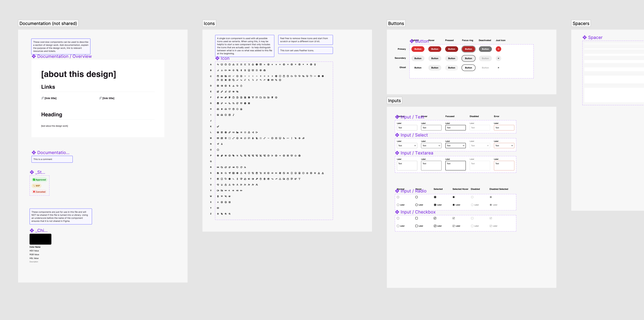This screenshot has width=644, height=320.
Task: Click the red Primary Just Icon X button
Action: (x=498, y=49)
